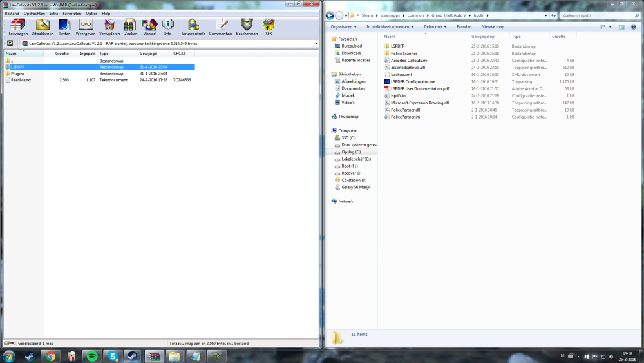Viewport: 644px width, 363px height.
Task: Sort WinRAR list by Grootte column
Action: click(x=62, y=54)
